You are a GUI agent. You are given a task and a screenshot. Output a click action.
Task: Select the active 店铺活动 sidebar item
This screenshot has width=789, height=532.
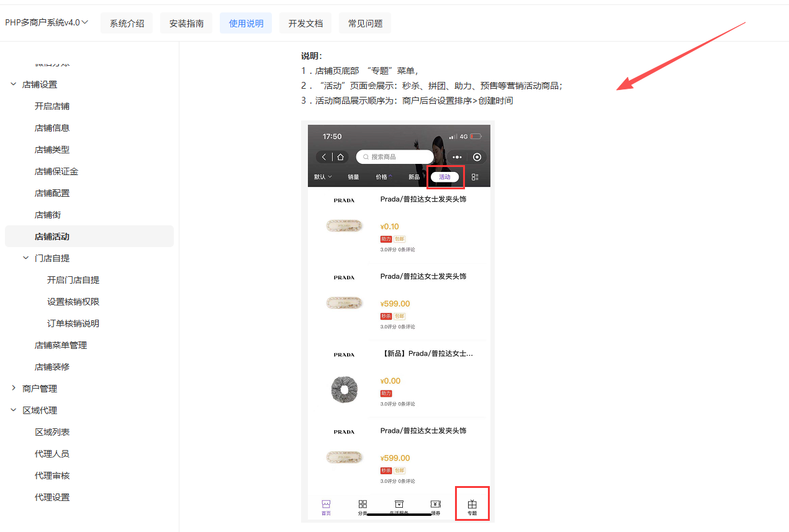pos(89,237)
